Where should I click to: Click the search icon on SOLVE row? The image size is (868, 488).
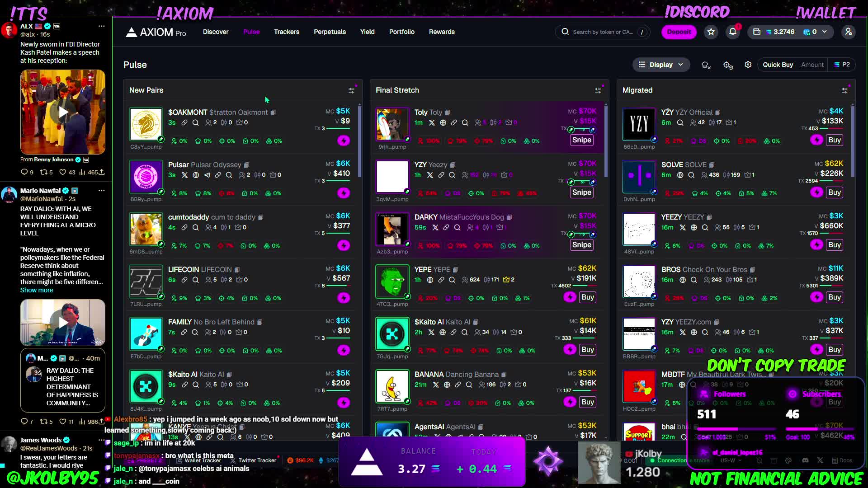point(691,175)
